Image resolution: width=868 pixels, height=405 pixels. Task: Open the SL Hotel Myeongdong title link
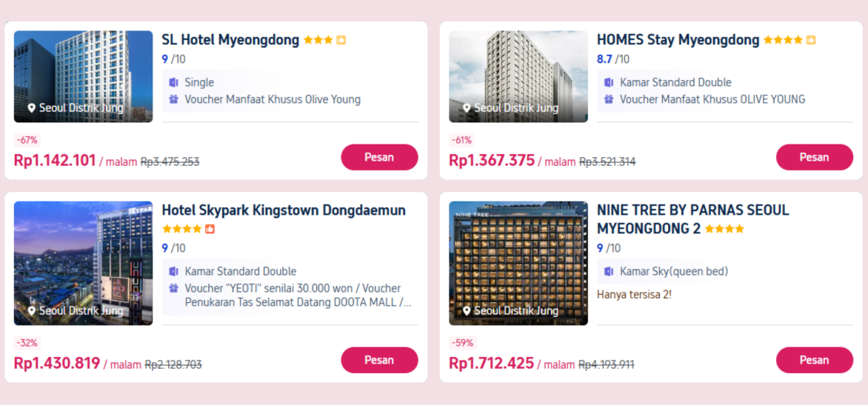click(230, 40)
